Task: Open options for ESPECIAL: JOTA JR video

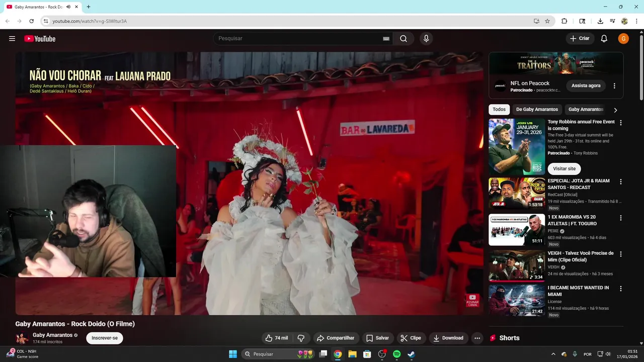Action: coord(620,182)
